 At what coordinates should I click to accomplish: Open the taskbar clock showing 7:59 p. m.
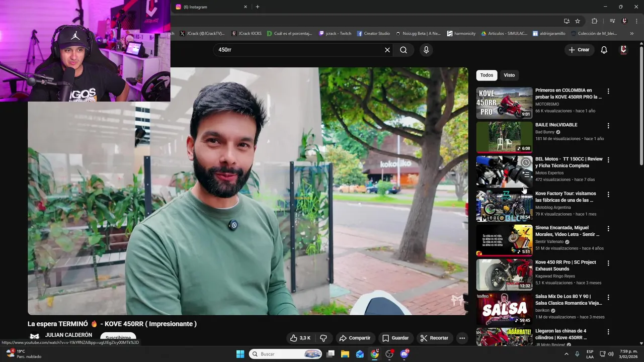(x=628, y=354)
